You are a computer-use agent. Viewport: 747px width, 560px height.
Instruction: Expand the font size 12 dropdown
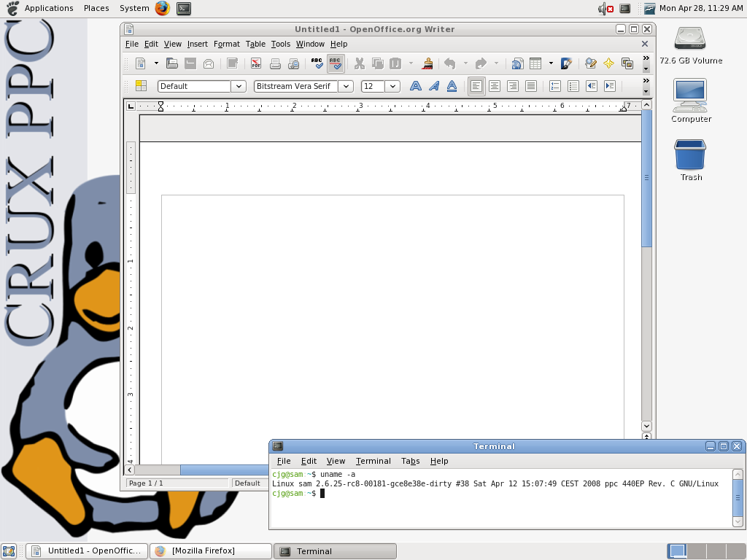[392, 86]
